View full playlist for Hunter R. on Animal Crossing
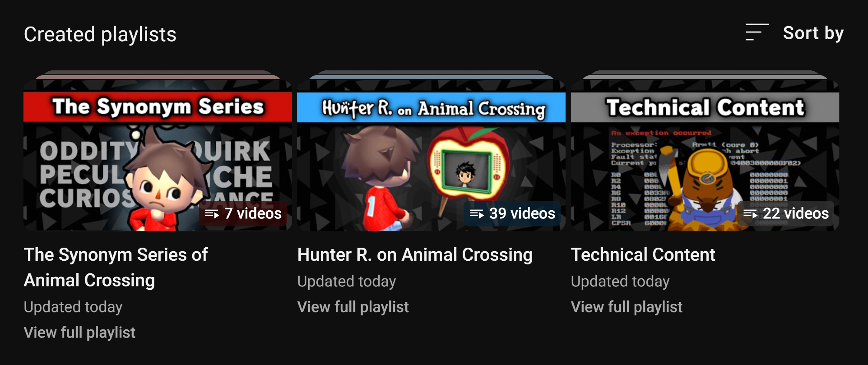Screen dimensions: 868x365 pyautogui.click(x=353, y=307)
